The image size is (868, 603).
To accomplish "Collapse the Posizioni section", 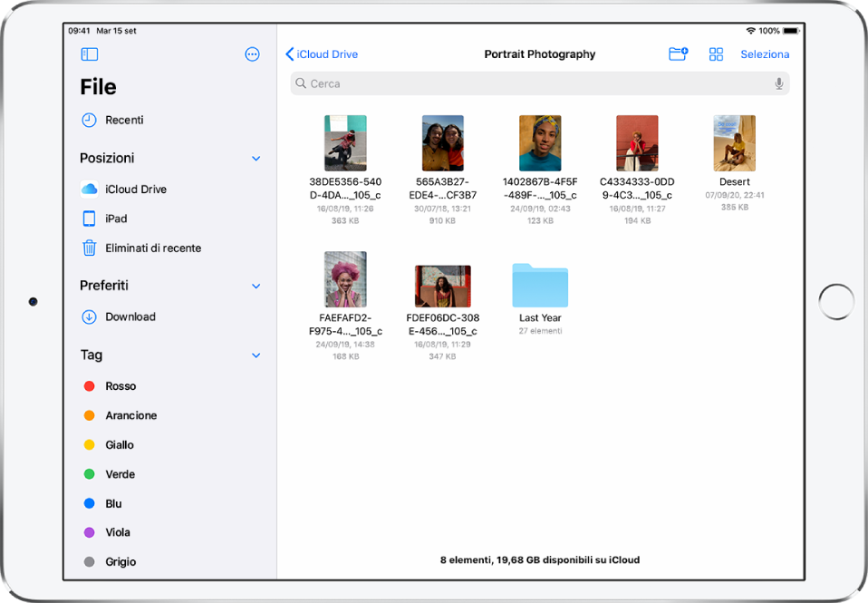I will [256, 159].
